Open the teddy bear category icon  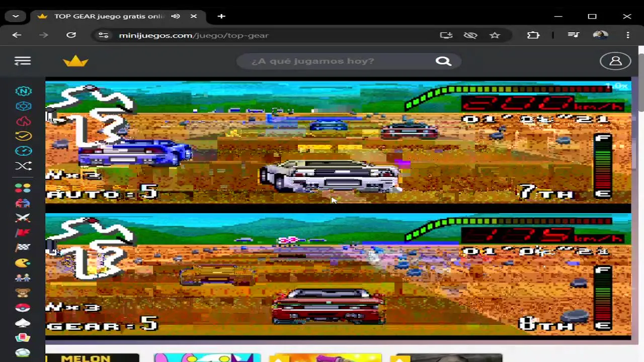point(23,292)
